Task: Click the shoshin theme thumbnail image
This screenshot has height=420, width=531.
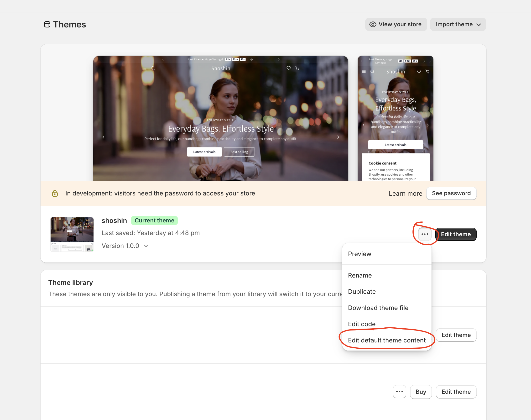Action: point(72,234)
